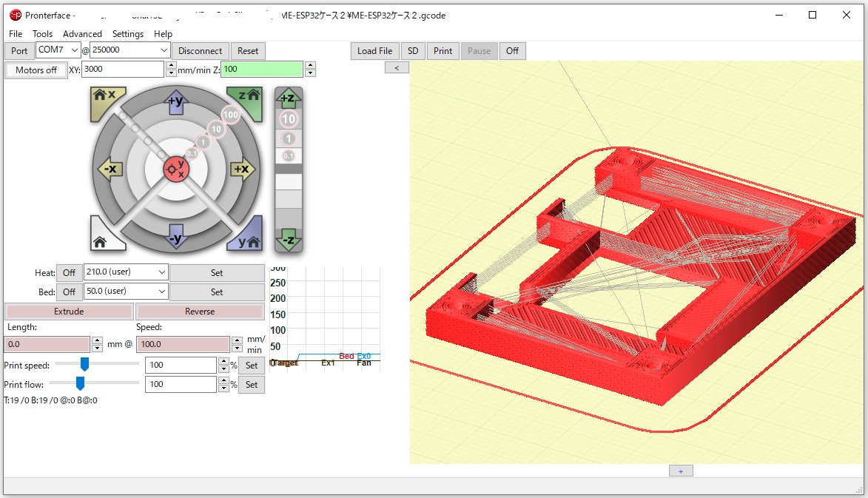This screenshot has height=498, width=868.
Task: Open the Advanced menu
Action: (82, 34)
